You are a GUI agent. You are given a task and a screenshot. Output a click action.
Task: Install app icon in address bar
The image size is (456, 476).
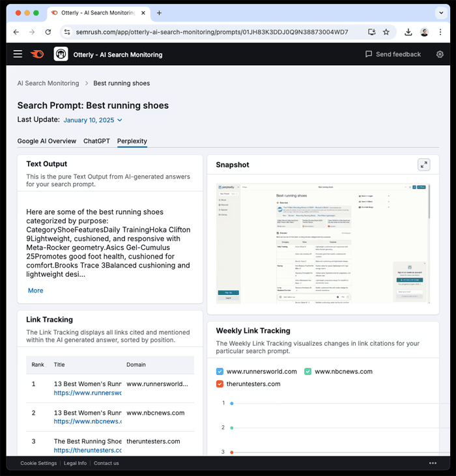tap(371, 32)
